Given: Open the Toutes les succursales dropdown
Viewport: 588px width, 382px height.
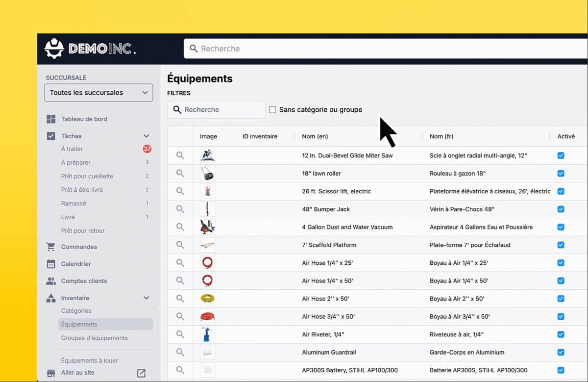Looking at the screenshot, I should 98,93.
